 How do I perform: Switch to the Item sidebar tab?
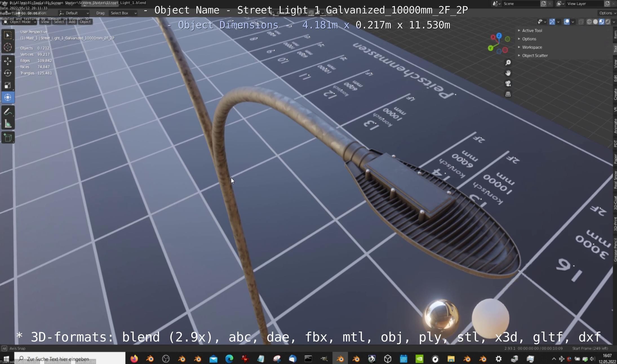coord(615,34)
